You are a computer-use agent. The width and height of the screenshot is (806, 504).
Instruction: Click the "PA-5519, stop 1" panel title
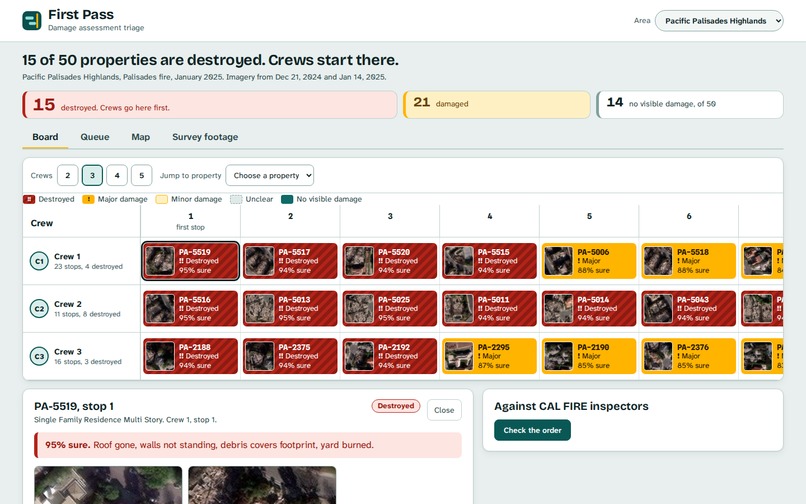pos(74,406)
